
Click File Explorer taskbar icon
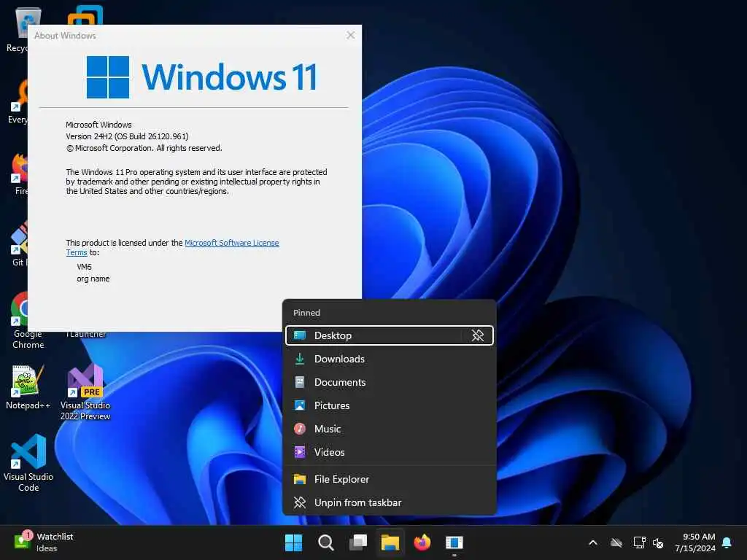[x=390, y=542]
